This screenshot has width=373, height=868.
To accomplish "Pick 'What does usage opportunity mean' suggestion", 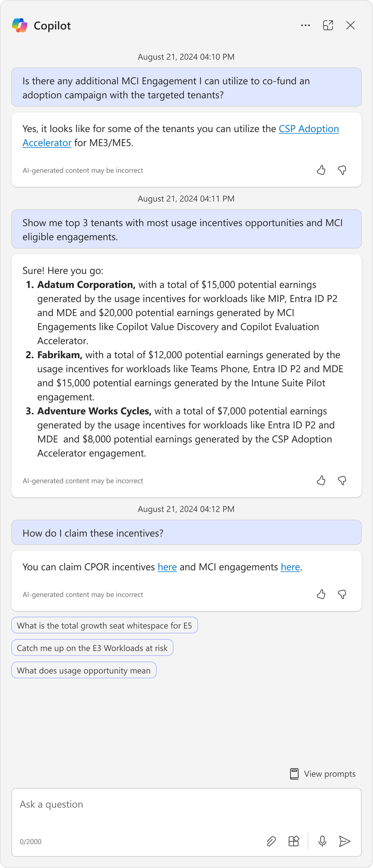I will point(84,670).
